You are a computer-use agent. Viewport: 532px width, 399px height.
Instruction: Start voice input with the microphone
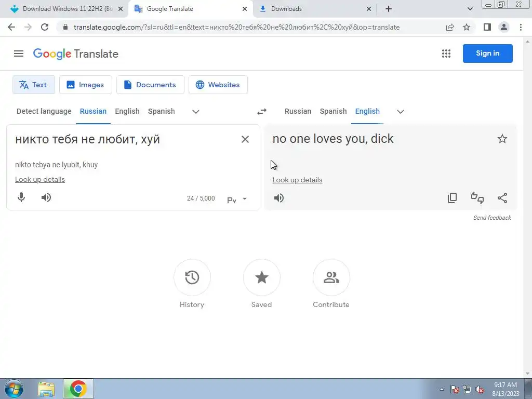click(21, 197)
